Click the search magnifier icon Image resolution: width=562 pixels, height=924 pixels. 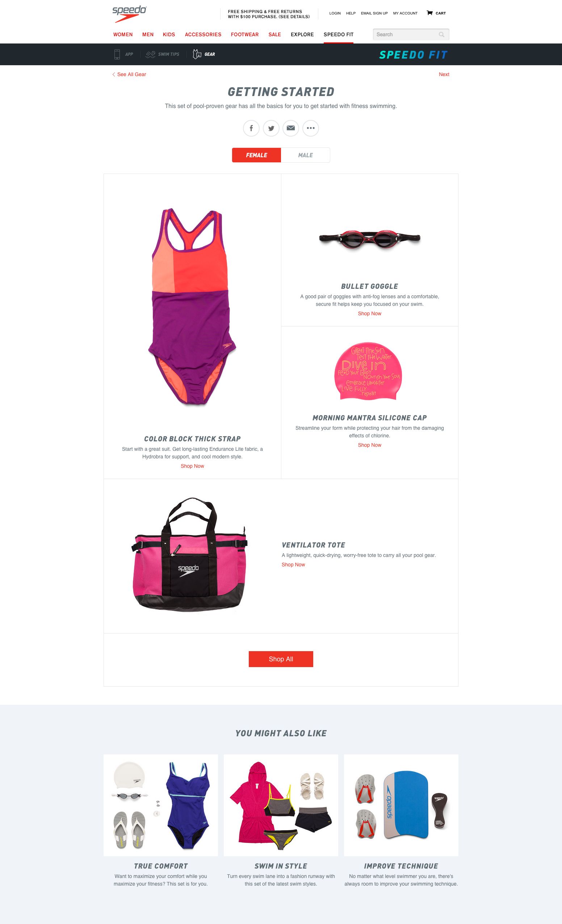pos(441,34)
